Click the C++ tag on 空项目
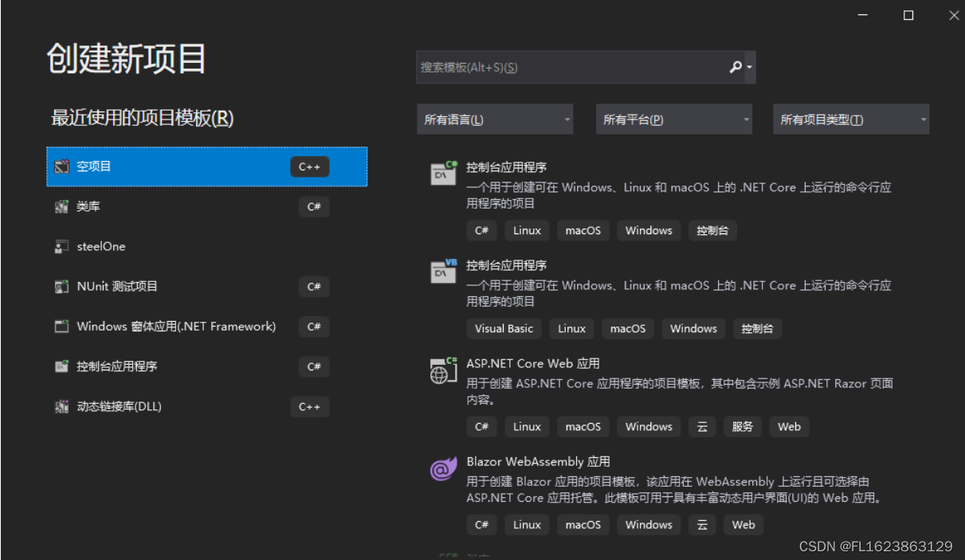The image size is (965, 560). pyautogui.click(x=309, y=166)
